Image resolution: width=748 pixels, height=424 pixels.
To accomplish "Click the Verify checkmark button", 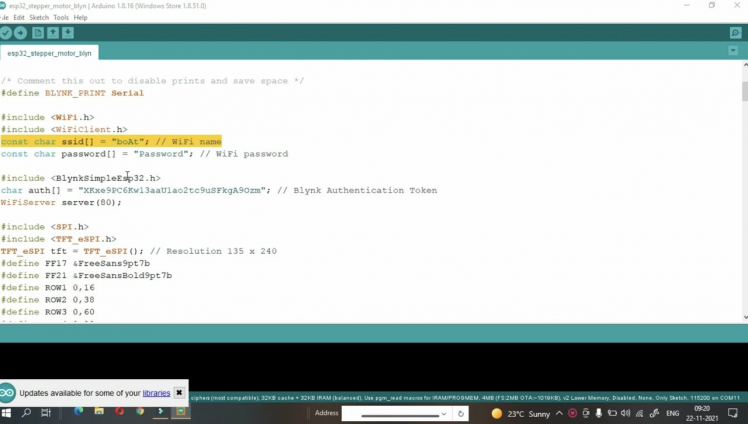I will [6, 33].
